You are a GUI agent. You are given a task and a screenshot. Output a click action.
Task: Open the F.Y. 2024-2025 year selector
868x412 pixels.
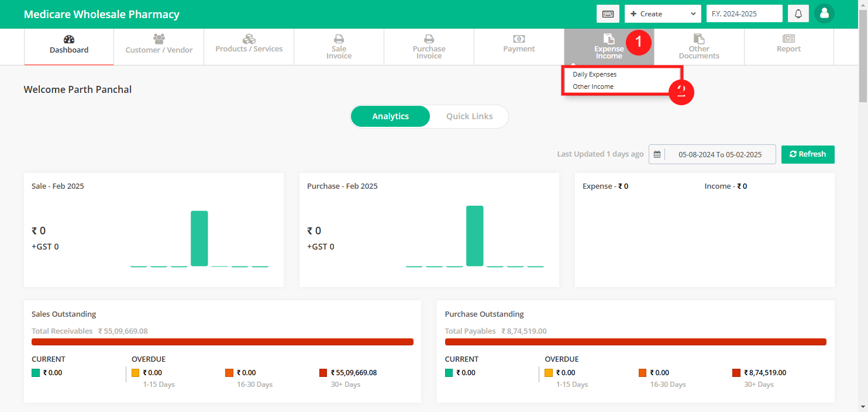click(x=744, y=13)
